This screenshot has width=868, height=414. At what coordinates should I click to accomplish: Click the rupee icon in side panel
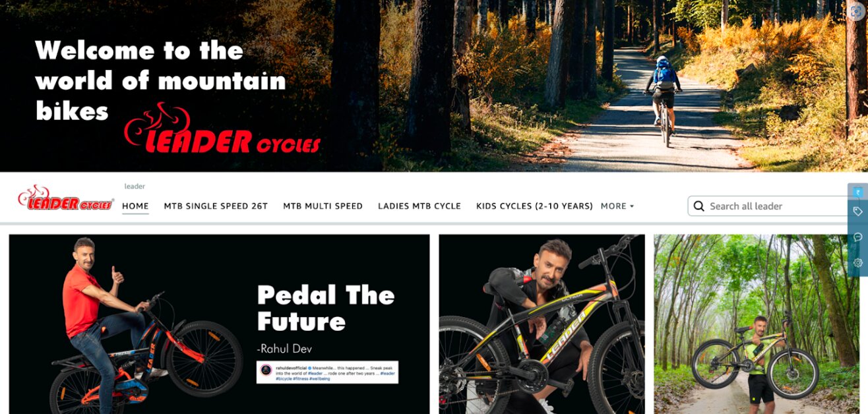pyautogui.click(x=858, y=192)
